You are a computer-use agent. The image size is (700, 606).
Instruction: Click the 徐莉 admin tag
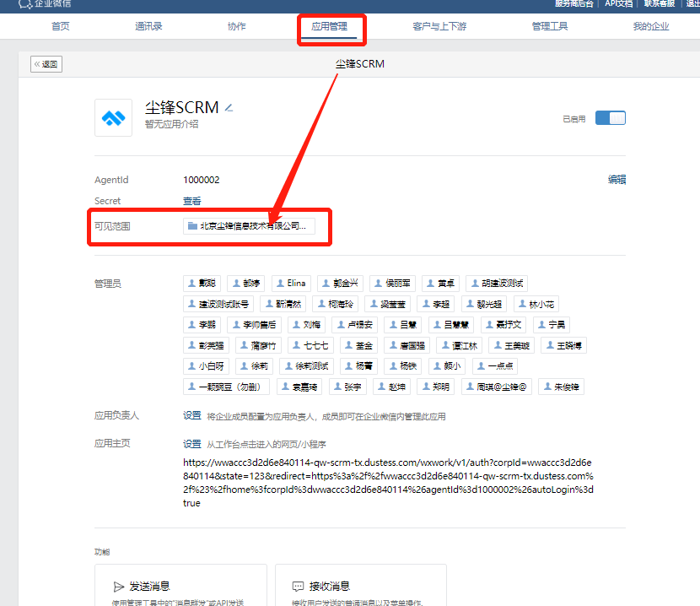[254, 366]
